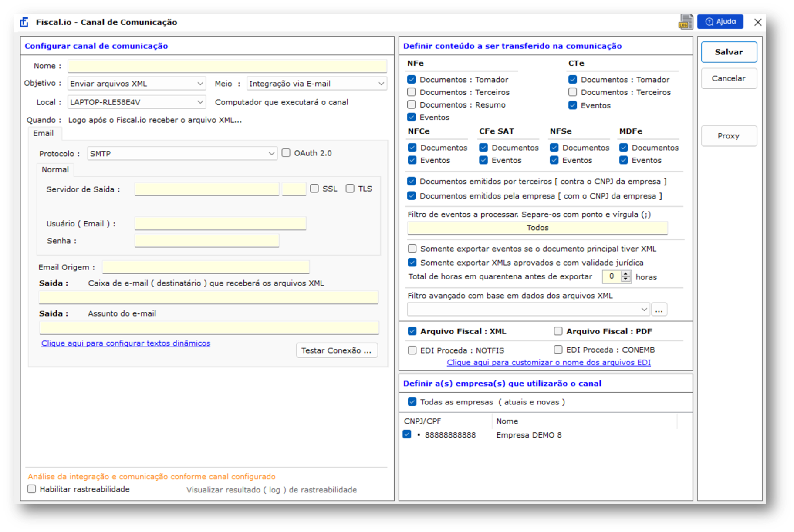Viewport: 794px width, 532px height.
Task: Click the Nome input field
Action: (227, 66)
